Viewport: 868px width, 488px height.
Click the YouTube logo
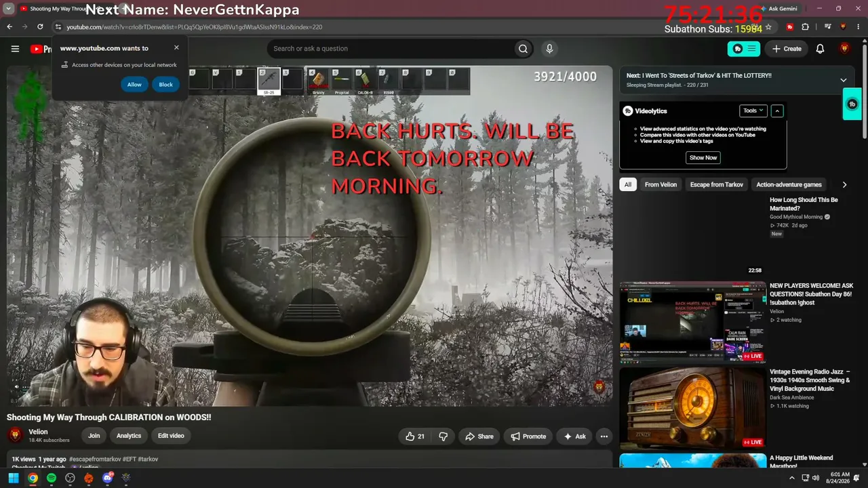(x=41, y=49)
